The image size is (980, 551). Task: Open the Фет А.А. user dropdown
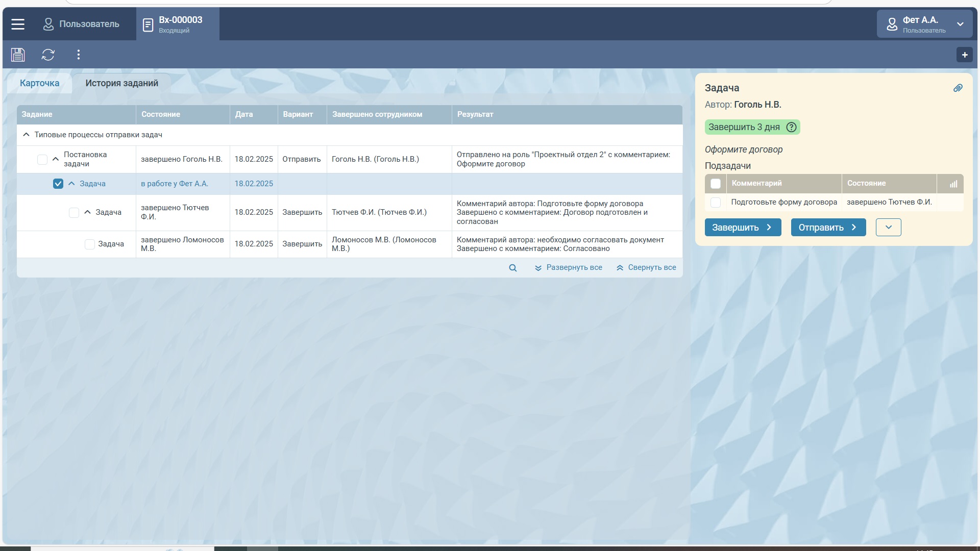(924, 24)
